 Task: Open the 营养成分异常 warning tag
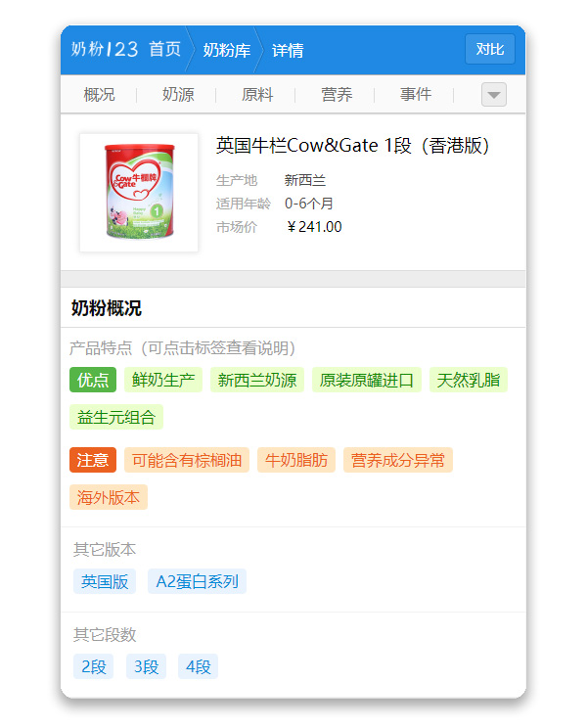coord(398,460)
